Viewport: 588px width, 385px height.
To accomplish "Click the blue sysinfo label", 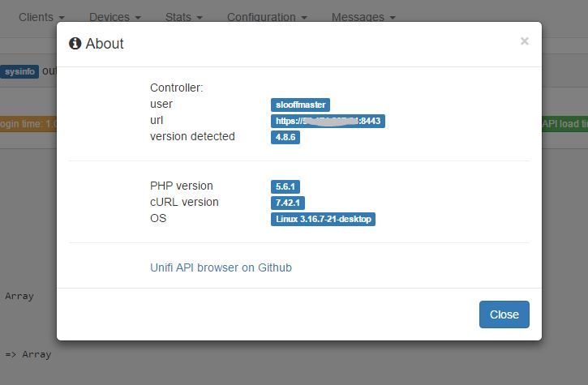I will click(x=19, y=71).
